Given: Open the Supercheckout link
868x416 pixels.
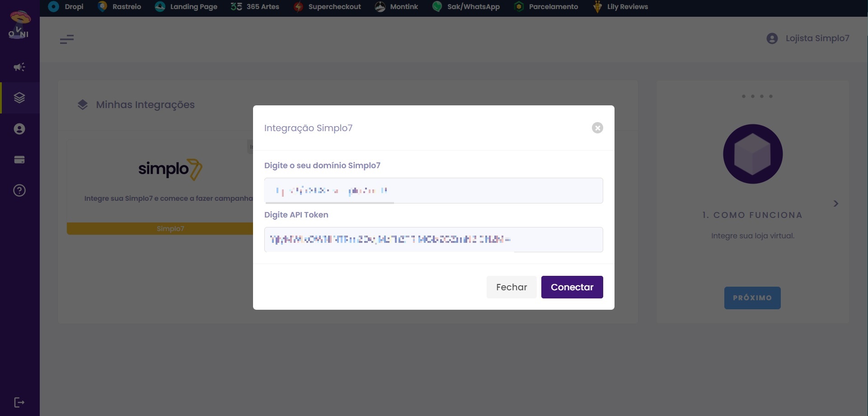Looking at the screenshot, I should click(x=335, y=7).
